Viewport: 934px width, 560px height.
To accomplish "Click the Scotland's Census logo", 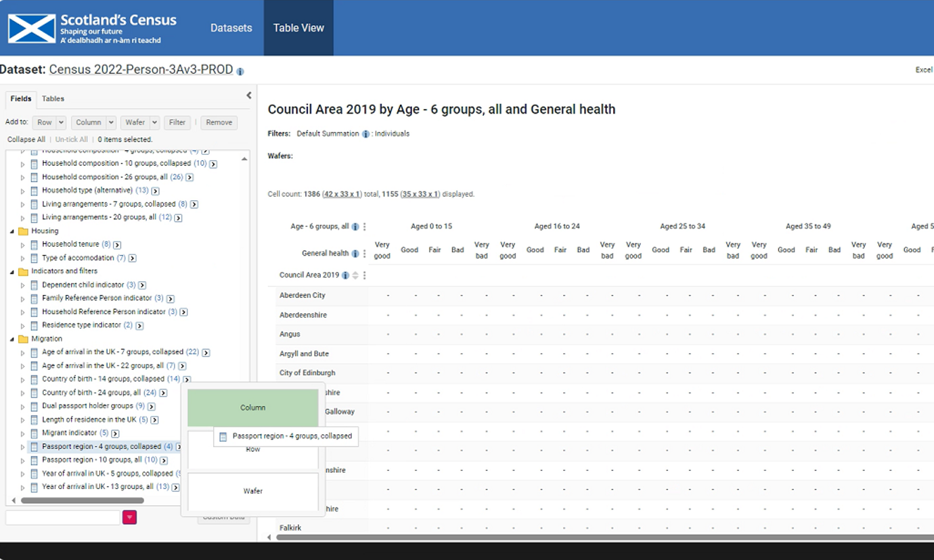I will point(92,28).
